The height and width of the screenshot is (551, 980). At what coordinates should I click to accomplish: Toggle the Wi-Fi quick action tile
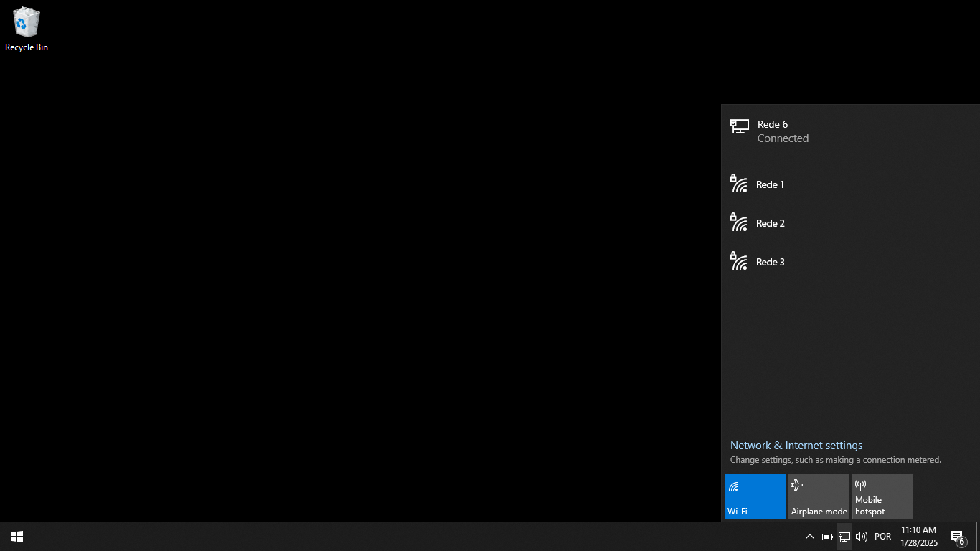pyautogui.click(x=755, y=496)
